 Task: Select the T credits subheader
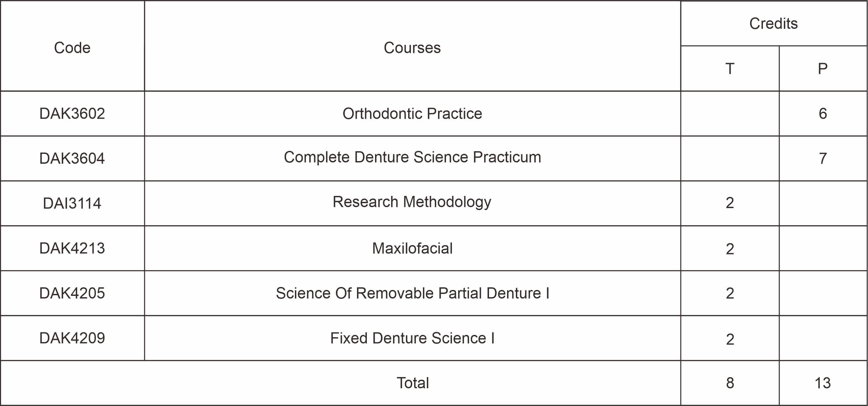pos(729,69)
